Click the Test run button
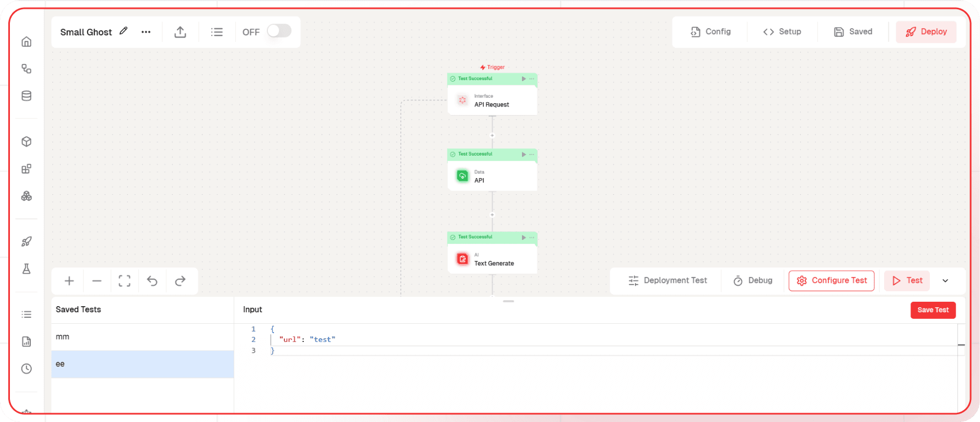980x422 pixels. click(x=907, y=281)
